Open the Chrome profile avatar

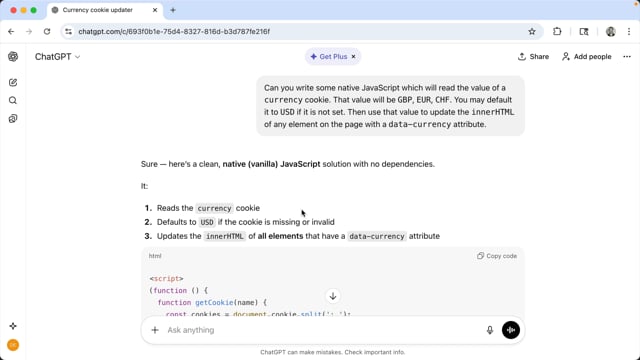pyautogui.click(x=611, y=31)
